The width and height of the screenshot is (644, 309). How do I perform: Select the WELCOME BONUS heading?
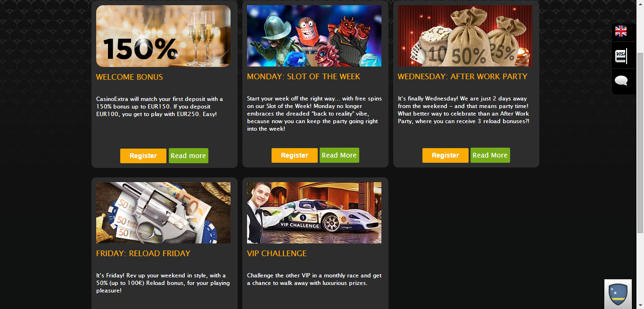[129, 77]
